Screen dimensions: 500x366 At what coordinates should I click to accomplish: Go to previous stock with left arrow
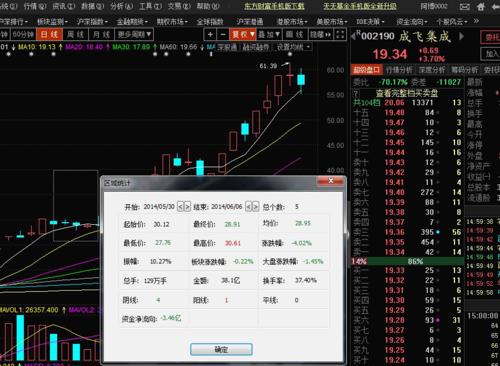click(353, 36)
